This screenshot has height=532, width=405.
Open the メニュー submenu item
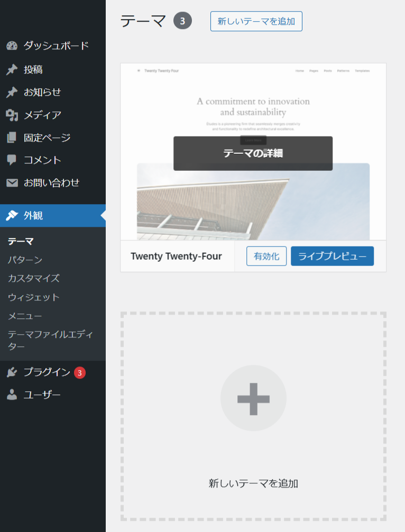(x=25, y=316)
